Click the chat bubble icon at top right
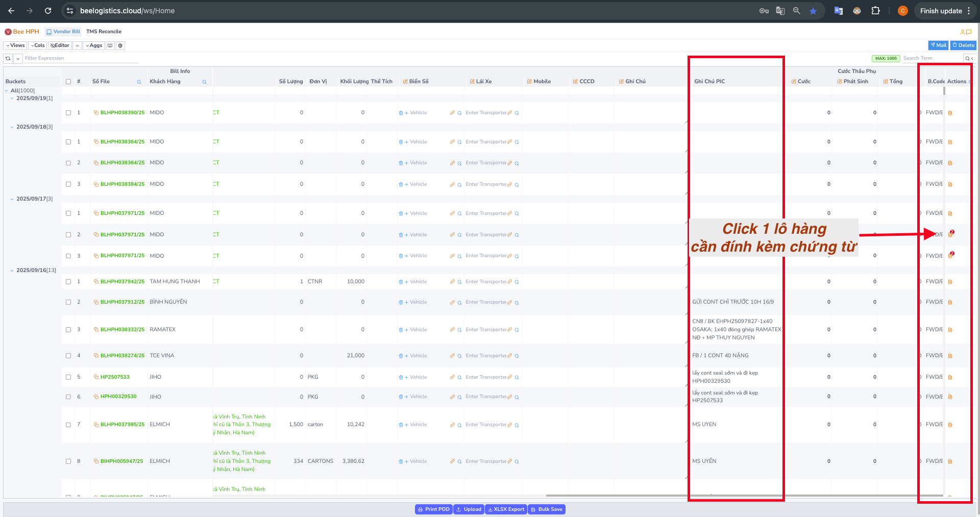 point(968,32)
